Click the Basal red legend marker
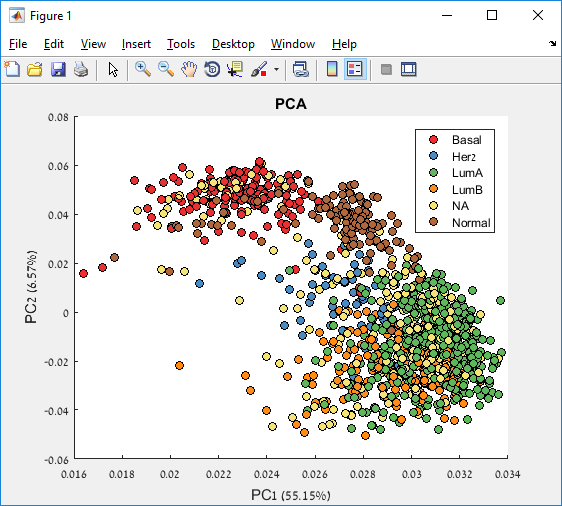The width and height of the screenshot is (562, 506). (x=434, y=139)
